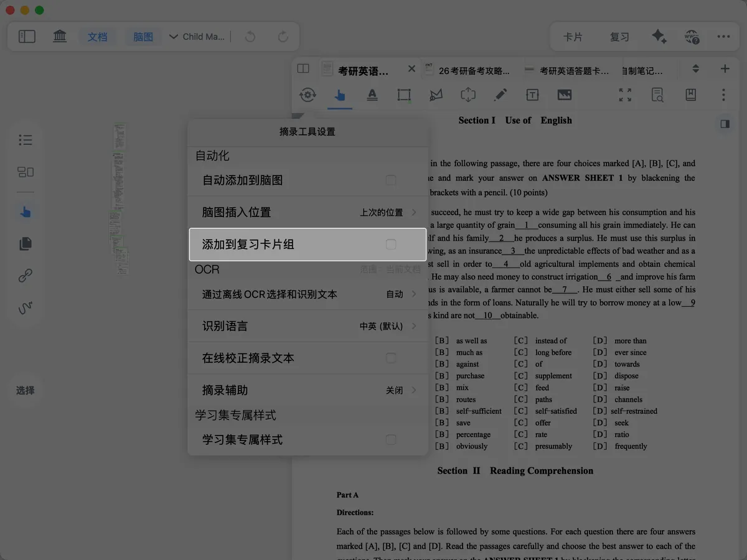Select the lasso freeform excerpt tool
This screenshot has width=747, height=560.
[436, 95]
